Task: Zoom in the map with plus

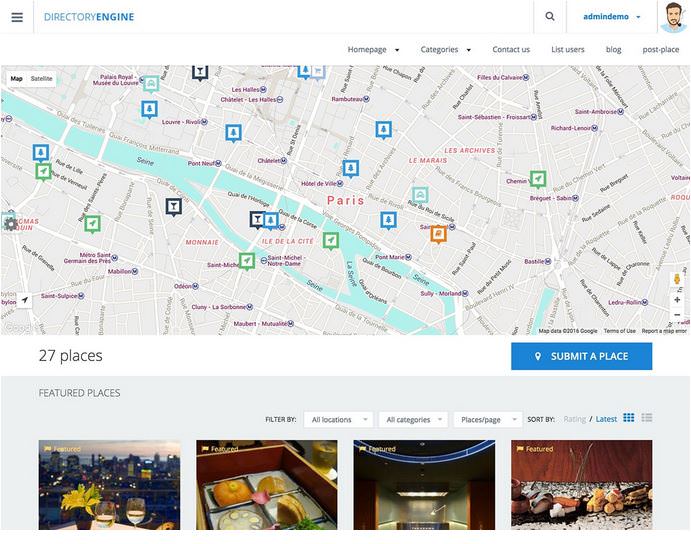Action: tap(677, 300)
